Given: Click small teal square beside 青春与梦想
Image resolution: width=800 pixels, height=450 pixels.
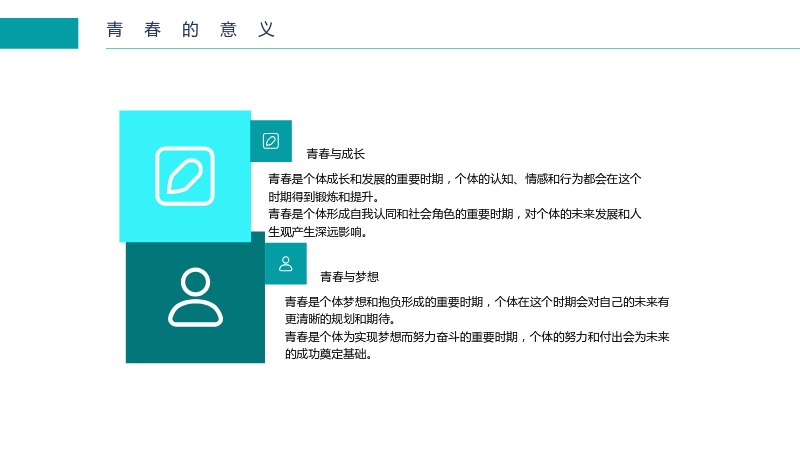Looking at the screenshot, I should [x=286, y=264].
